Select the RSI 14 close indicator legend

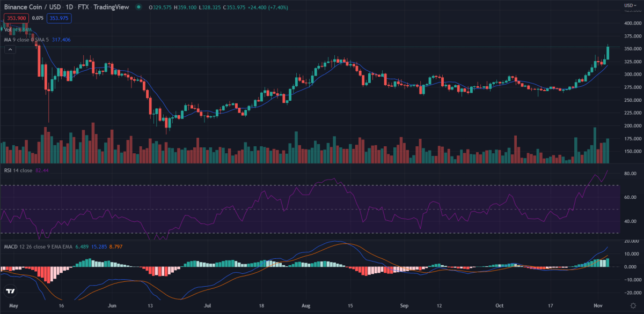(18, 170)
